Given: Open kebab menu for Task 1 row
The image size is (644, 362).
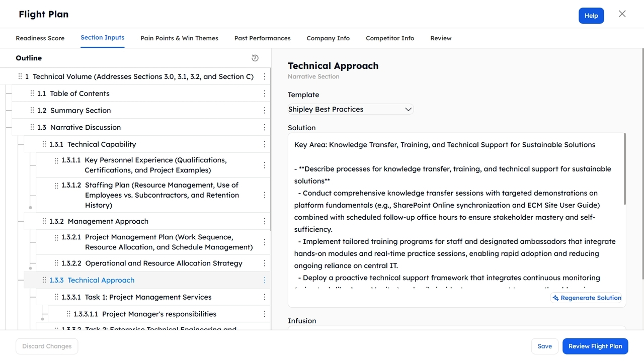Looking at the screenshot, I should [x=265, y=297].
